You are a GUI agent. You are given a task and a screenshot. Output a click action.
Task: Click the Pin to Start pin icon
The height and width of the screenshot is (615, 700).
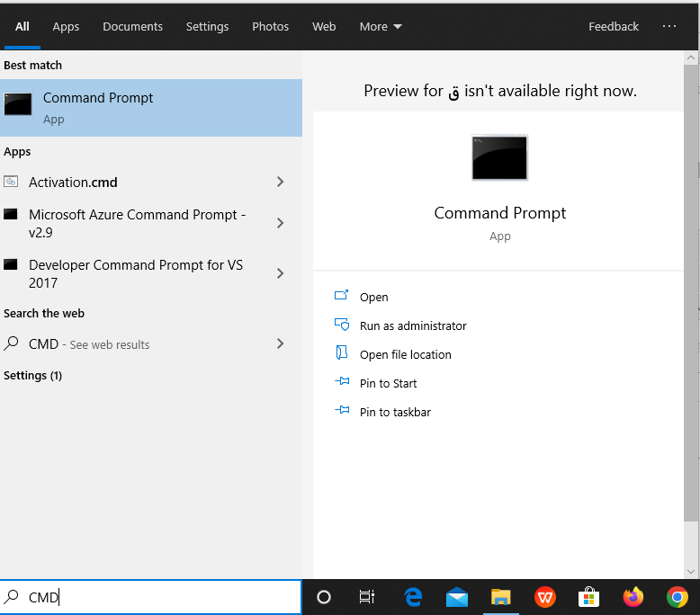(x=342, y=381)
